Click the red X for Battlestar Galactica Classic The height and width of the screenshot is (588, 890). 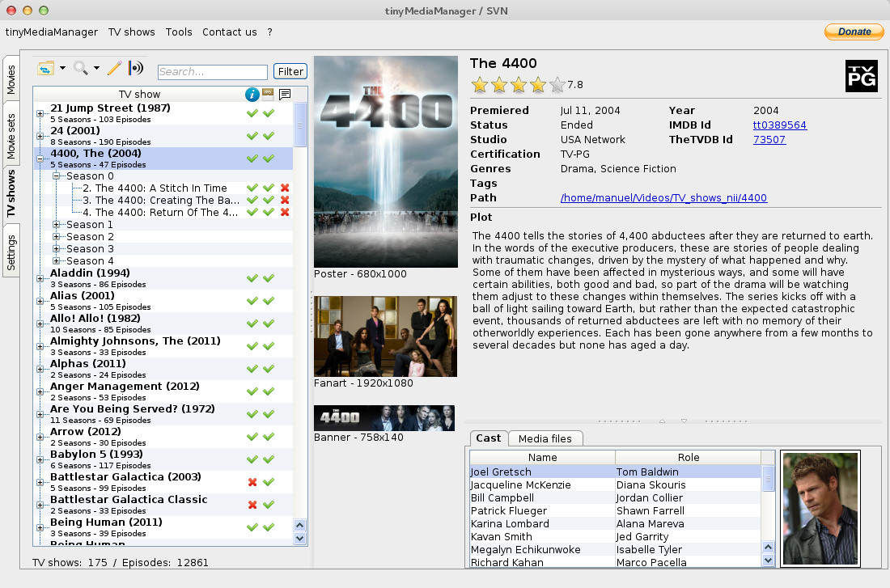[252, 505]
